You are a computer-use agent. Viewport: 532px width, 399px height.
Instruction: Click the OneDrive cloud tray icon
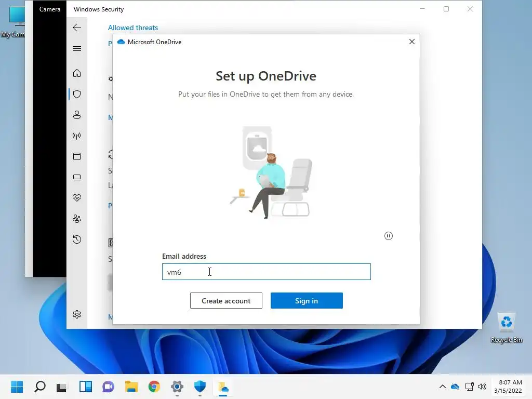point(455,387)
